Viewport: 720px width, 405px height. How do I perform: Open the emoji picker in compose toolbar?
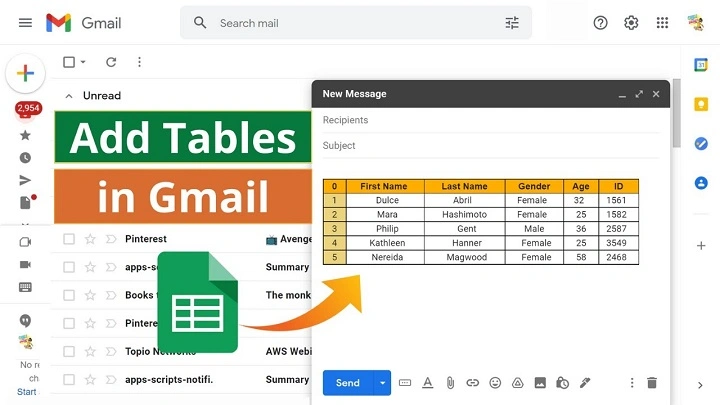click(495, 383)
